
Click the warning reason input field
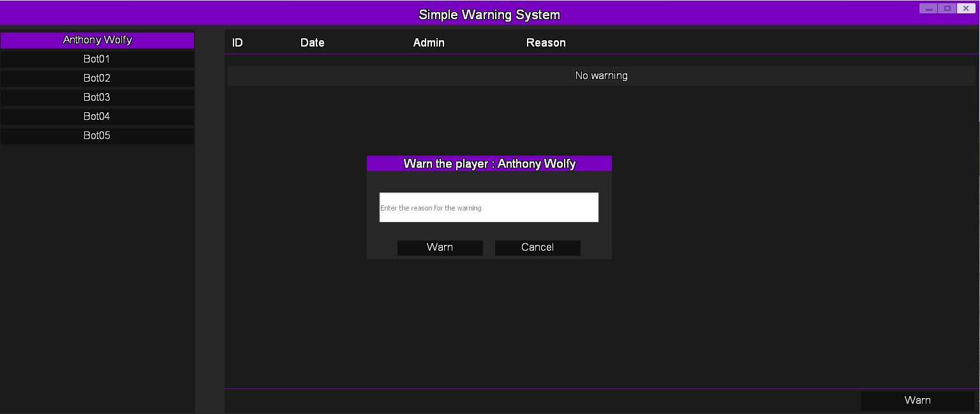pyautogui.click(x=489, y=207)
